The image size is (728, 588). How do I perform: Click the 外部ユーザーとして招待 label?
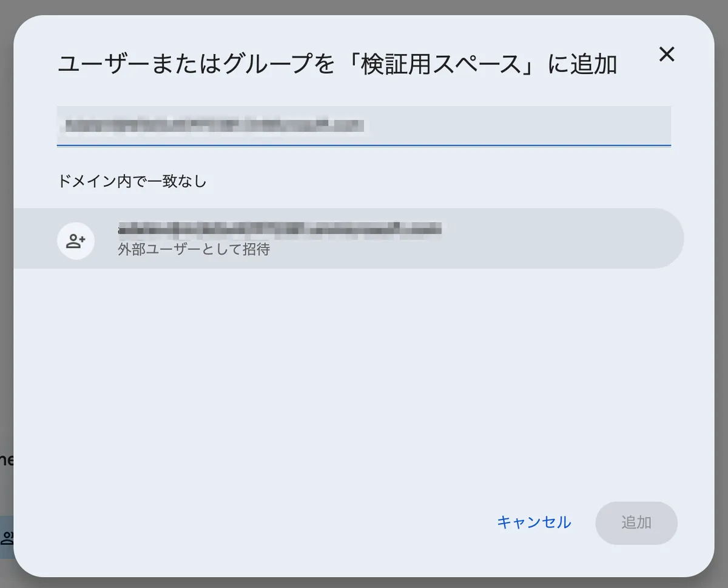tap(194, 249)
